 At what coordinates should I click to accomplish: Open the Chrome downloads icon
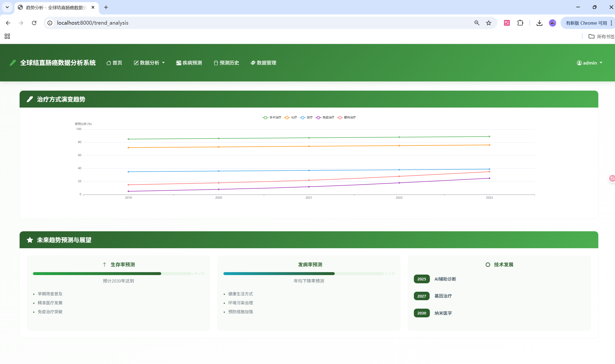tap(539, 23)
